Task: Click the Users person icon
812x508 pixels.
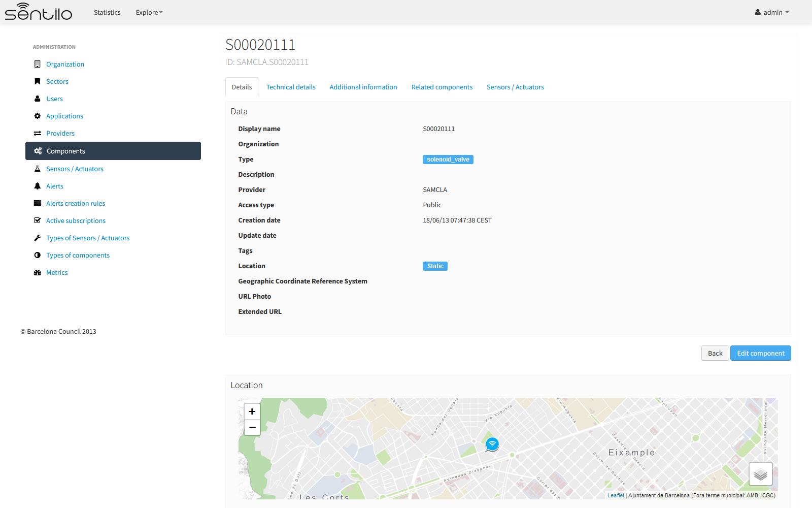Action: (37, 99)
